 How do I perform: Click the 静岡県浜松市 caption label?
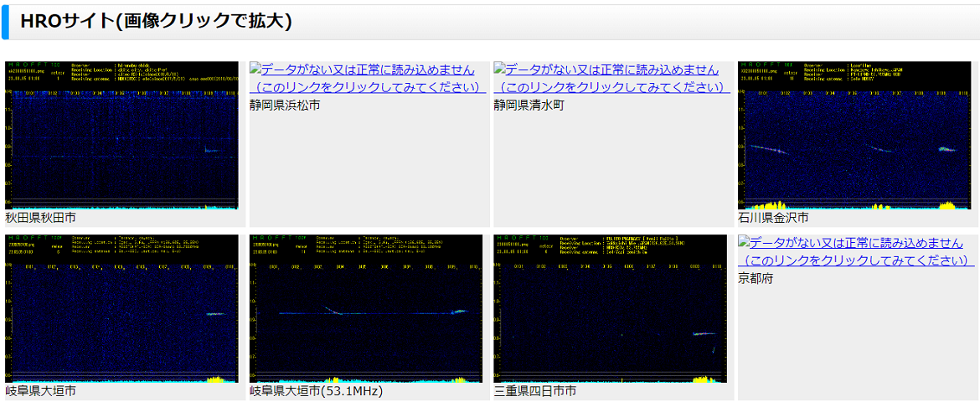point(285,106)
